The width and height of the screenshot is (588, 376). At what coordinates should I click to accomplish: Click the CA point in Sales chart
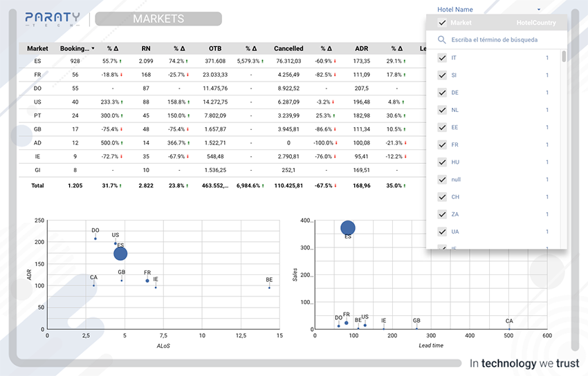(x=509, y=329)
